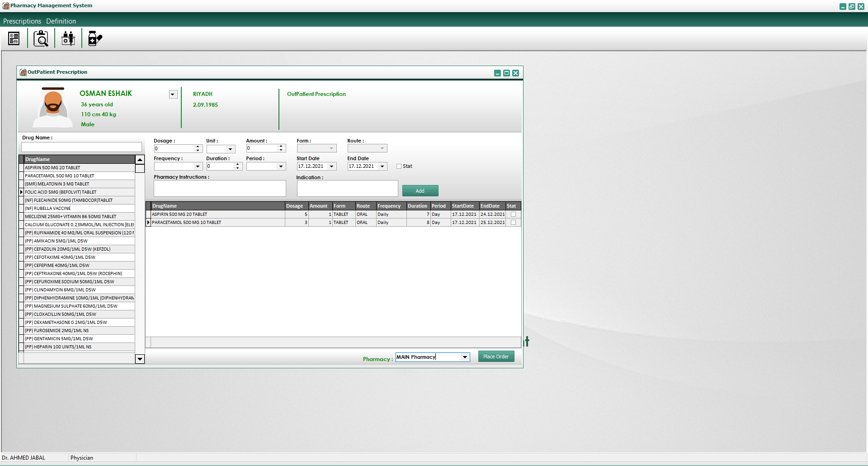
Task: Check Stat for the PARACETAMOL row
Action: click(513, 222)
